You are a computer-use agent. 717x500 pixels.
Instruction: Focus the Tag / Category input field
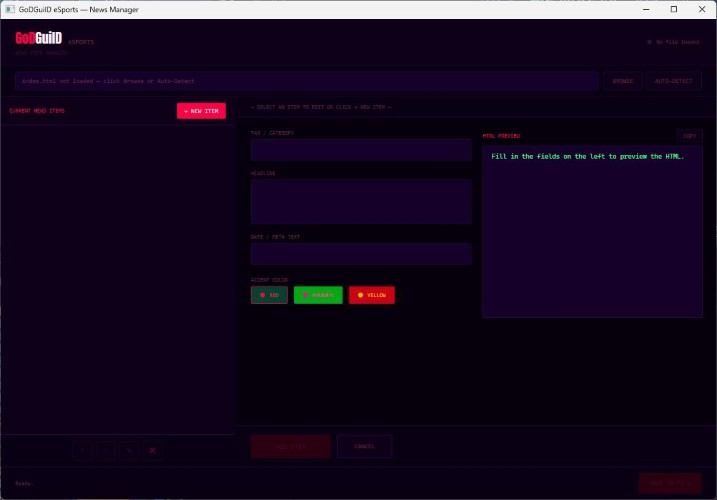(361, 150)
